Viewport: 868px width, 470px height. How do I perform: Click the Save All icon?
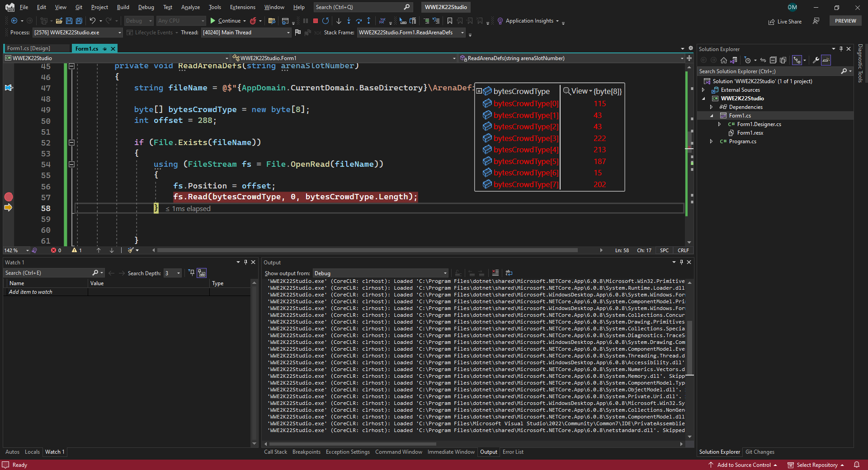coord(79,21)
